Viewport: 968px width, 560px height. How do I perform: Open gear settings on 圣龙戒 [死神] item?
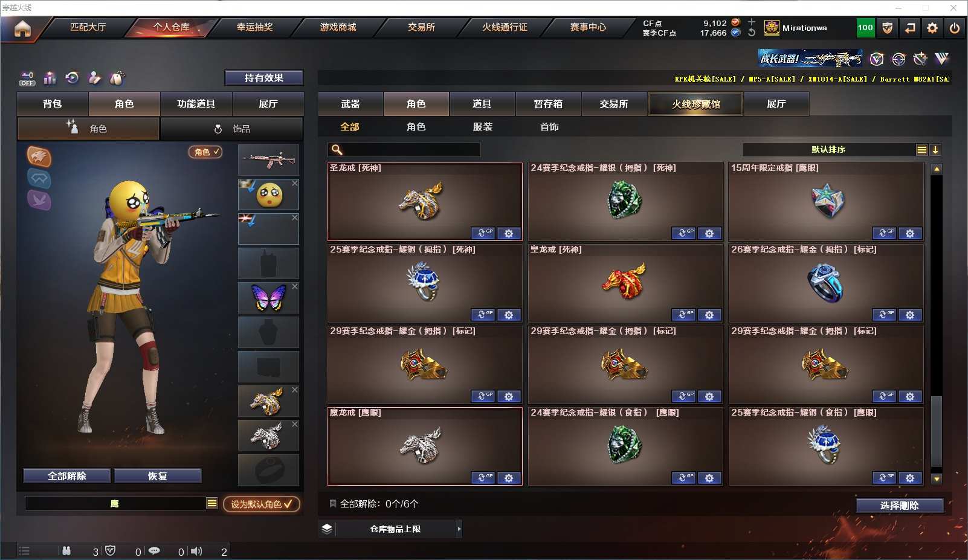509,233
